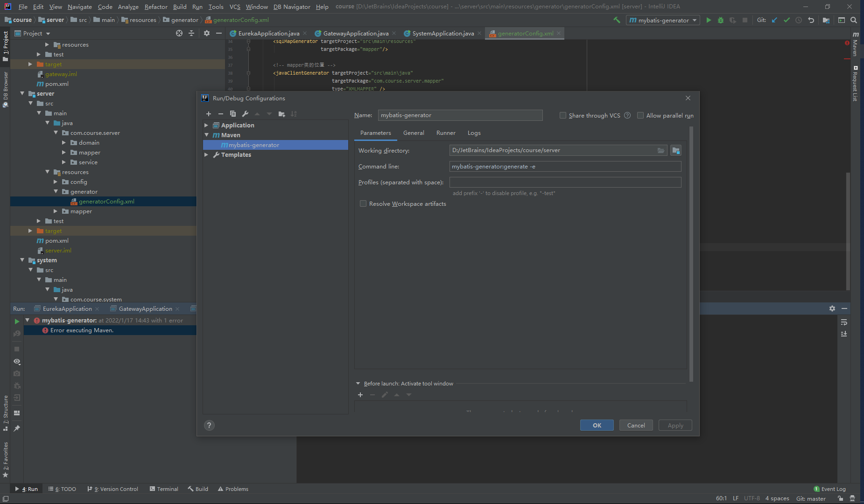Select generatorConfig.xml in Project tree
The height and width of the screenshot is (504, 864).
(106, 202)
